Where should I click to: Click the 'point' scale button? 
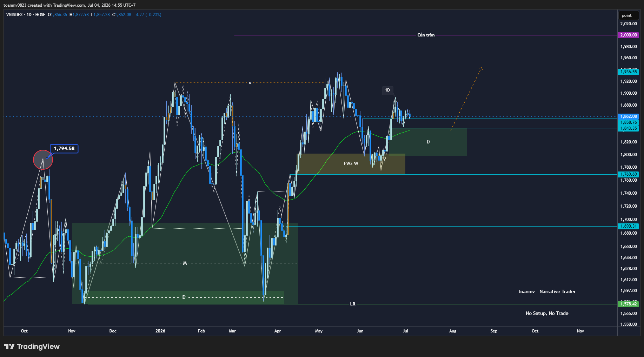[x=628, y=15]
